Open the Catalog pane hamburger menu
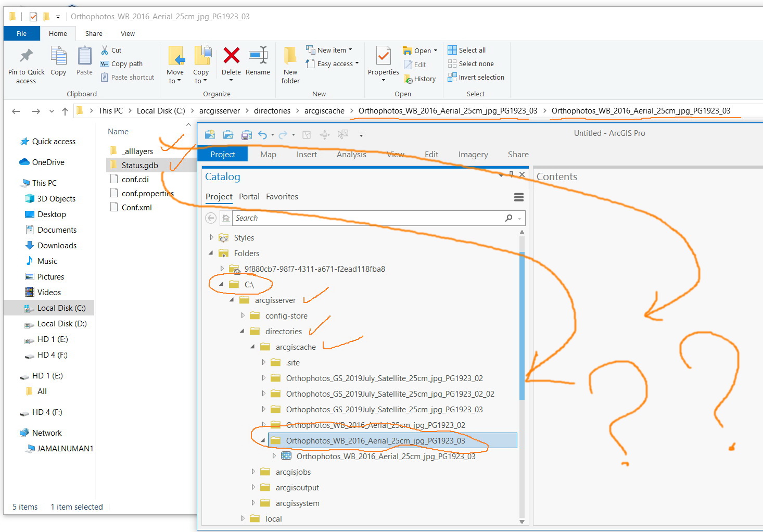The width and height of the screenshot is (763, 532). click(x=518, y=197)
